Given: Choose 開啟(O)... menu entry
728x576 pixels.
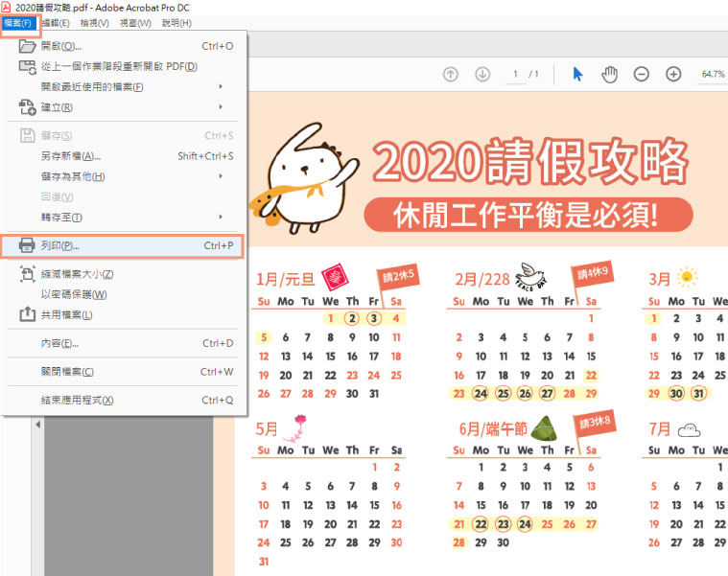Looking at the screenshot, I should [x=123, y=46].
